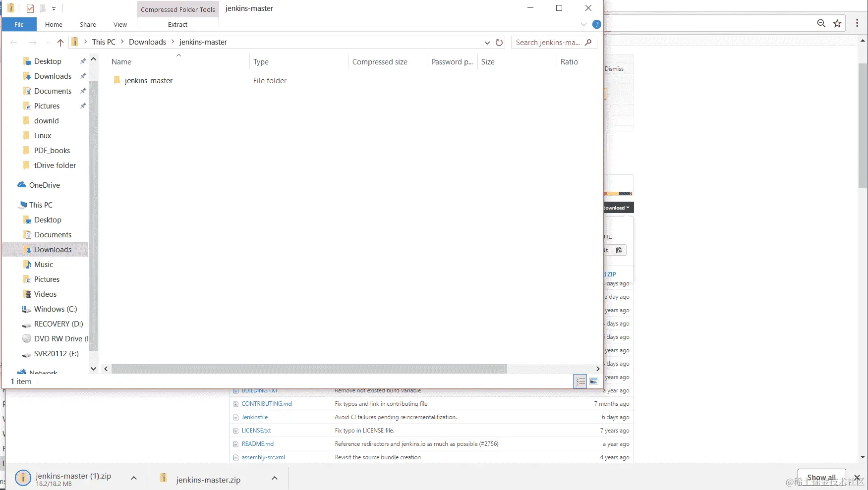
Task: Open README.md link in browser
Action: [x=258, y=444]
